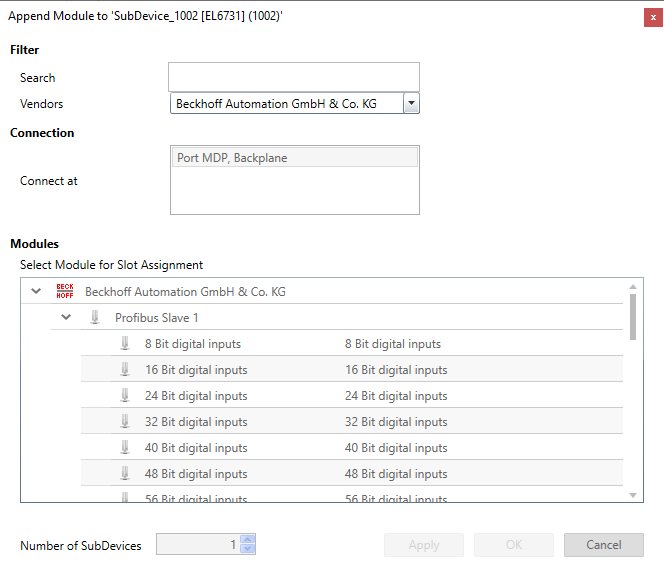
Task: Click the 40 Bit digital inputs icon
Action: [x=125, y=448]
